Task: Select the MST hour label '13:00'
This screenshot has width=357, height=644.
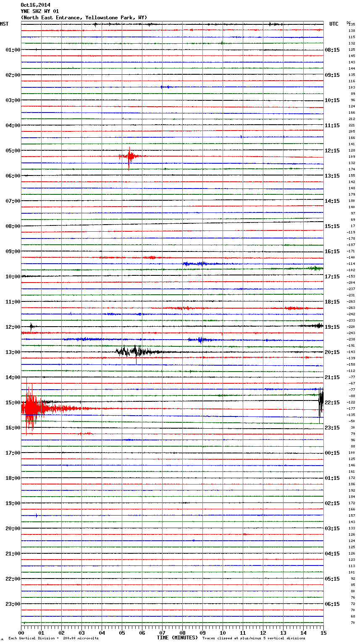Action: pyautogui.click(x=13, y=352)
